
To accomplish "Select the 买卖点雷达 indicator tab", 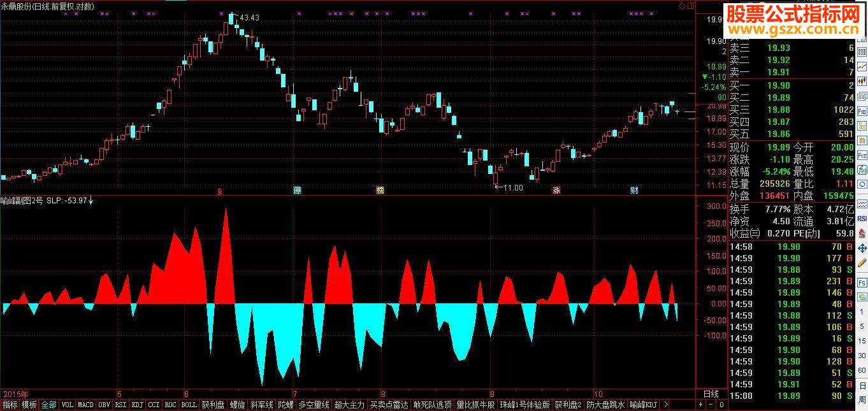I will click(x=389, y=405).
